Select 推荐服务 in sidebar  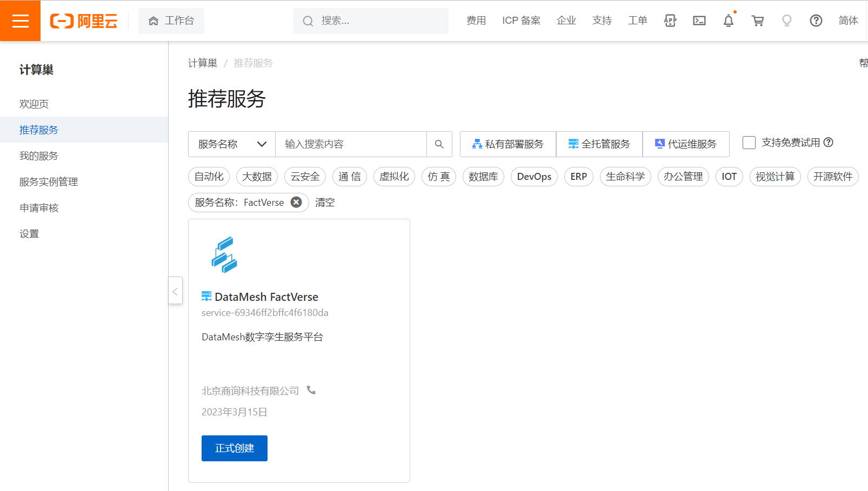point(84,130)
